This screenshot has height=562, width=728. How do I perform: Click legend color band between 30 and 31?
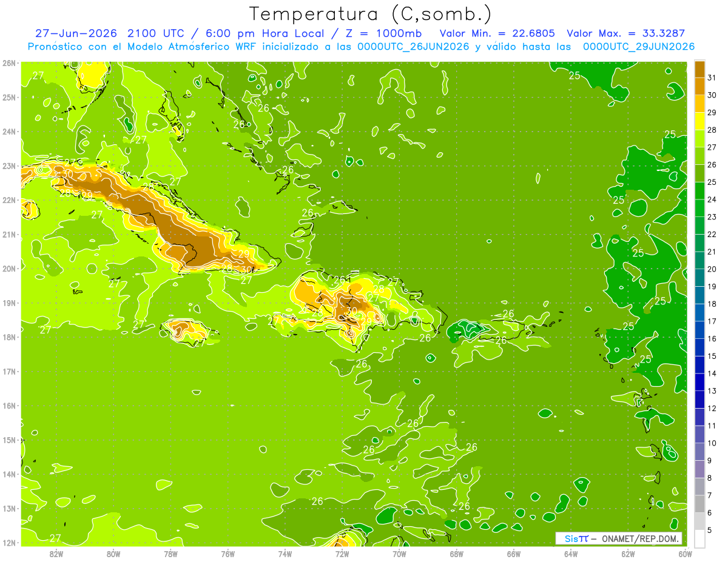point(699,86)
